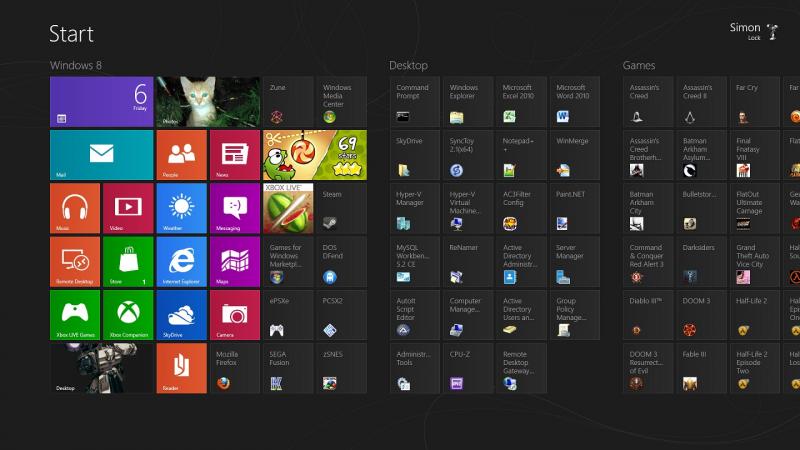Launch the Darksiders tile
Screen dimensions: 800x450
701,262
